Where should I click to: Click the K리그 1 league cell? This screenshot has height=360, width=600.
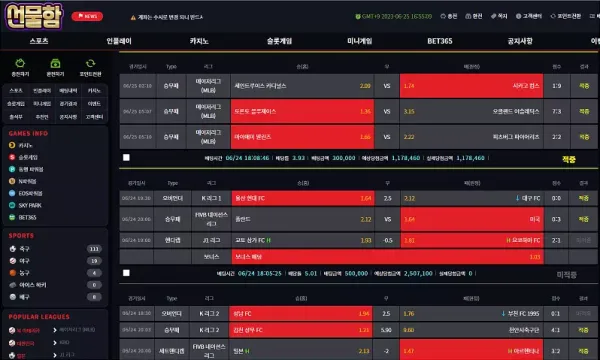coord(212,198)
